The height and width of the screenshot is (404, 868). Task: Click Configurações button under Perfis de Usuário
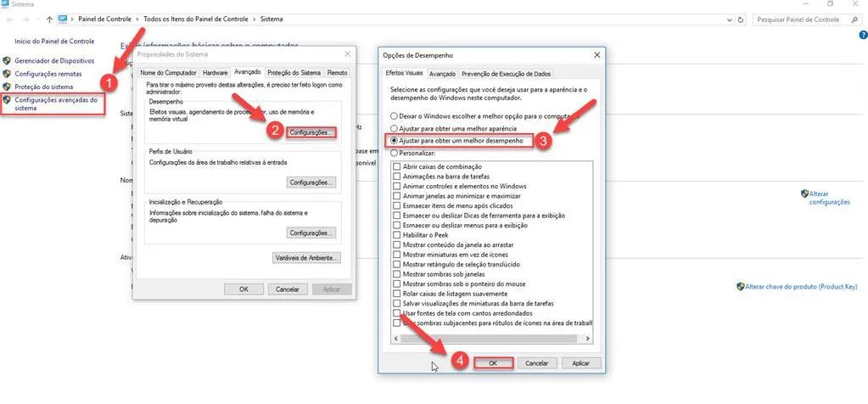click(x=311, y=182)
